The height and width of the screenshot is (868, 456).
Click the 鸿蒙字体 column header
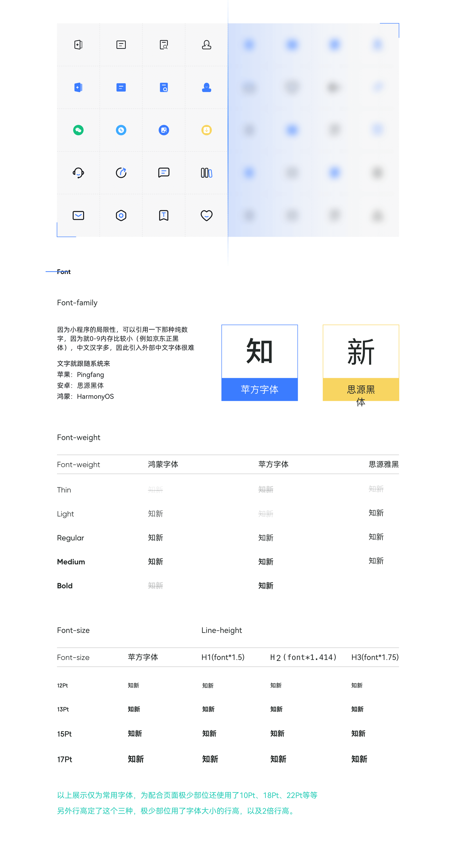pos(163,464)
